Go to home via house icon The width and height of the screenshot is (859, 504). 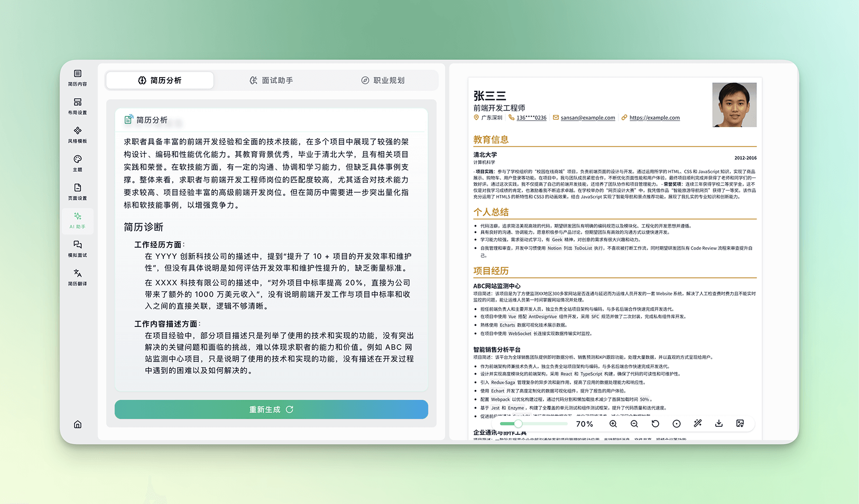78,424
